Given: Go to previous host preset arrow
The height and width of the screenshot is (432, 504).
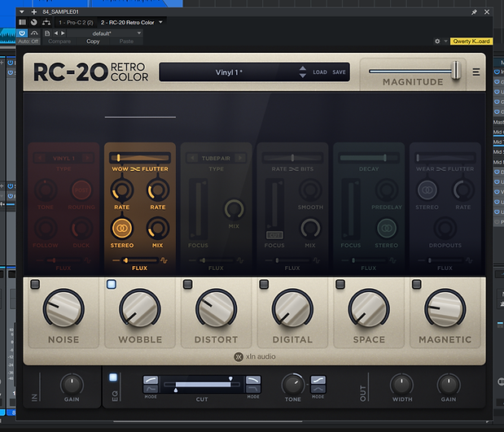Looking at the screenshot, I should point(56,33).
